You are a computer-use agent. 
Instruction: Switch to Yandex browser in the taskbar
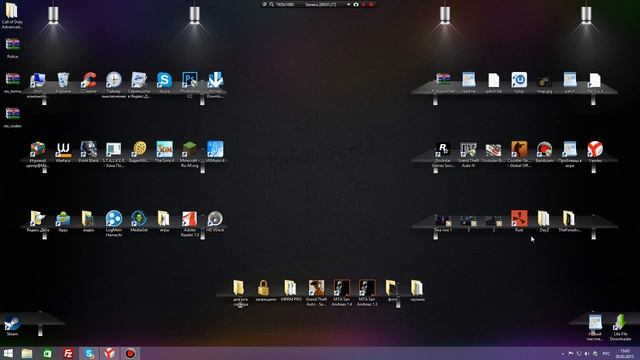(109, 353)
